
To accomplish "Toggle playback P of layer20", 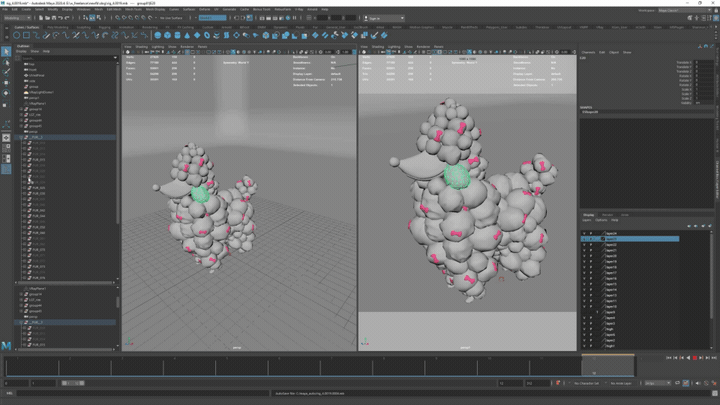I will [591, 256].
